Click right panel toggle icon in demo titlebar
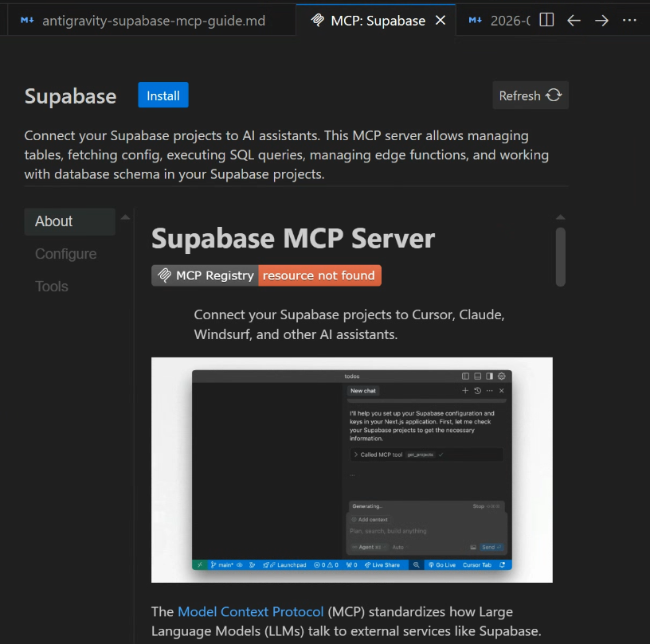The width and height of the screenshot is (650, 644). tap(490, 376)
